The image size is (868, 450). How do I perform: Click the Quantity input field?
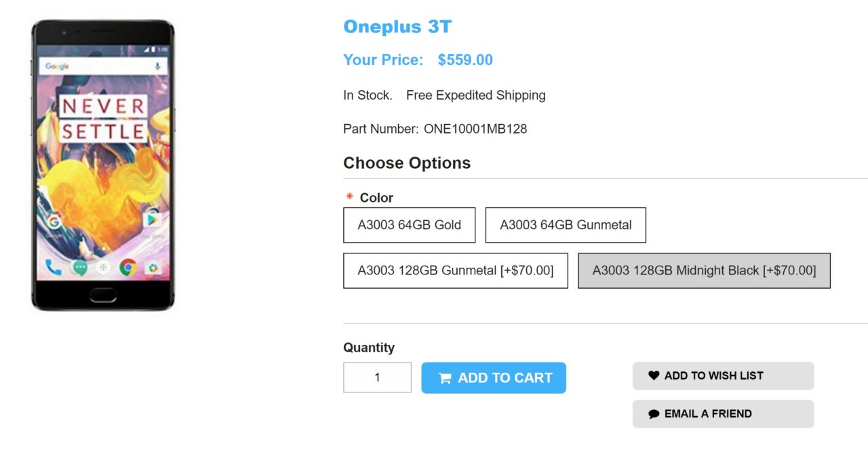coord(377,377)
